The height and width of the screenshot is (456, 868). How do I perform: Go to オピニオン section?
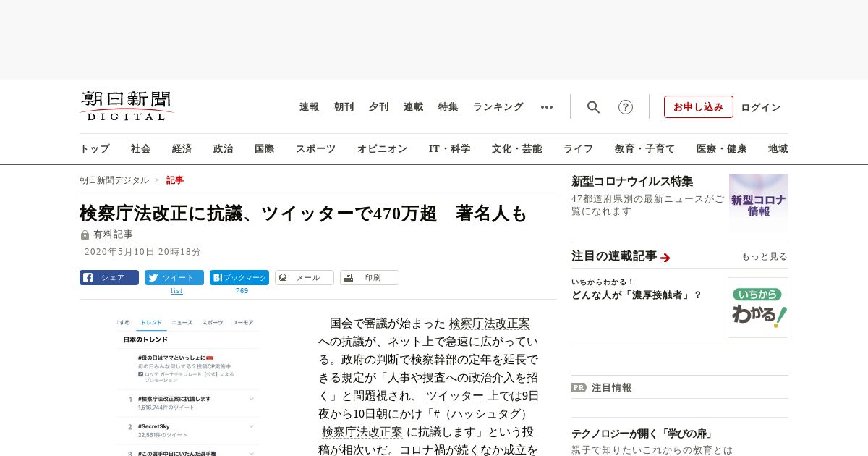(382, 149)
